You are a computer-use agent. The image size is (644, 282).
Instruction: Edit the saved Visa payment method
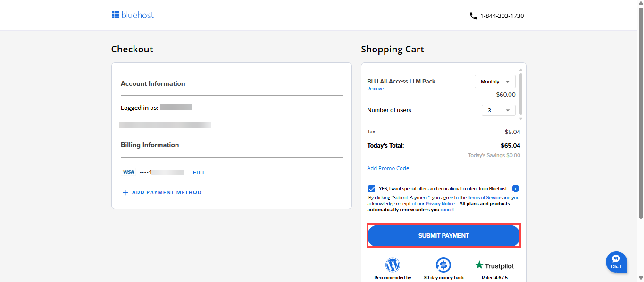[199, 172]
